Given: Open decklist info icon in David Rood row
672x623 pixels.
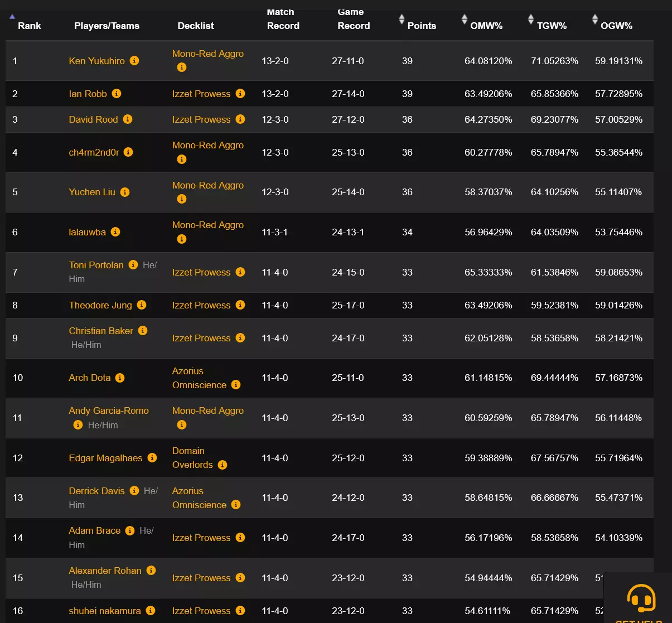Looking at the screenshot, I should [240, 119].
